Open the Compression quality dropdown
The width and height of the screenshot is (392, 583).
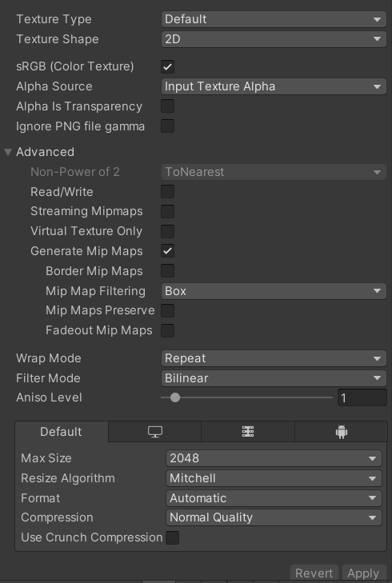pos(274,517)
